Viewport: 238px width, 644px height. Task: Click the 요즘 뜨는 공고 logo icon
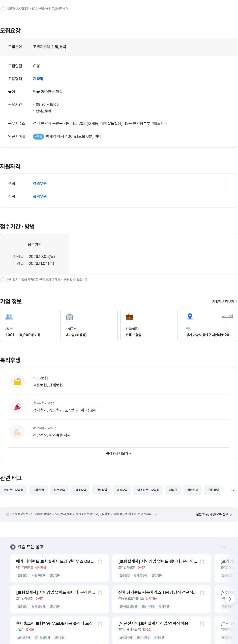(x=13, y=547)
